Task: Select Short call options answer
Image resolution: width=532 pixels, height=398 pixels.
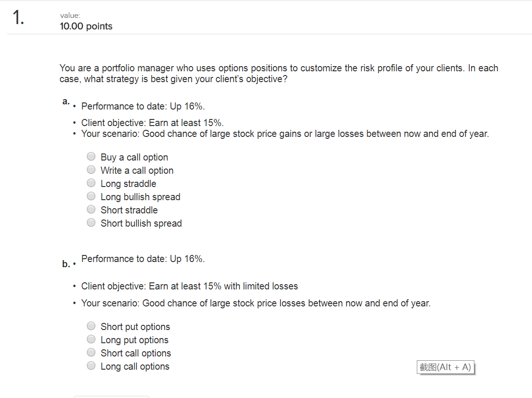Action: point(91,352)
